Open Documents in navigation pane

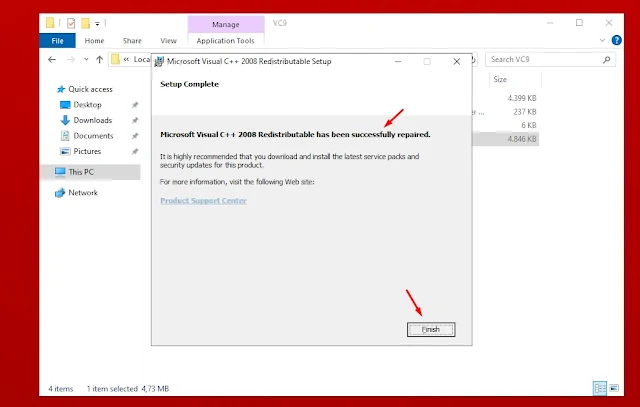tap(93, 136)
